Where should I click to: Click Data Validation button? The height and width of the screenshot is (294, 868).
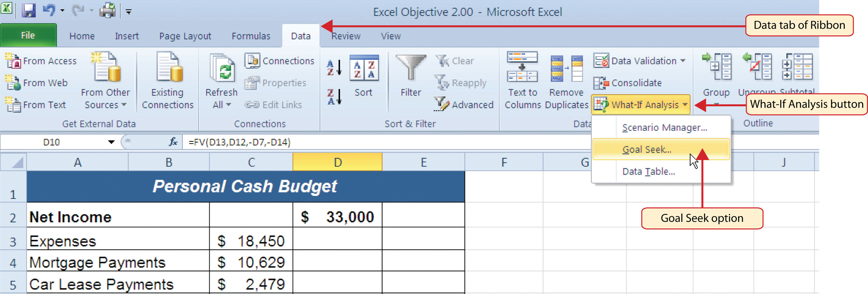pos(635,61)
